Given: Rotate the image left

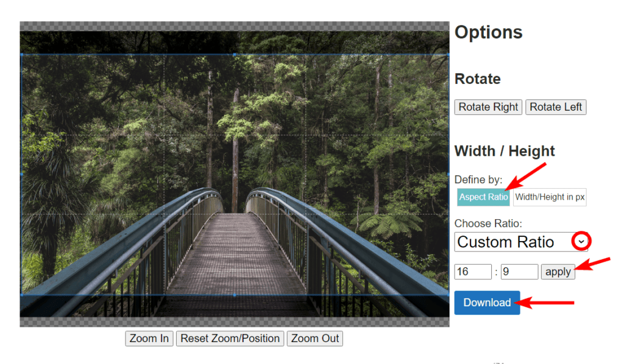Looking at the screenshot, I should (x=556, y=107).
